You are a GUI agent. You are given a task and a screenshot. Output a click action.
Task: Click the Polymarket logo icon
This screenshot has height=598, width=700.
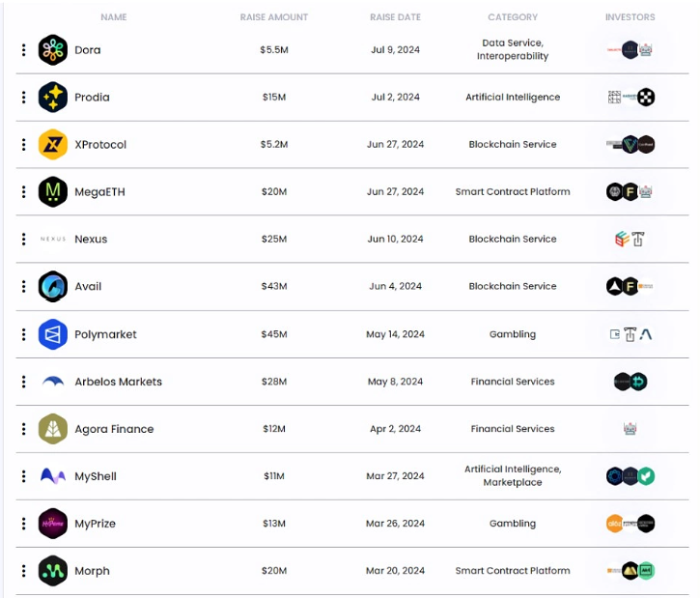(x=52, y=334)
